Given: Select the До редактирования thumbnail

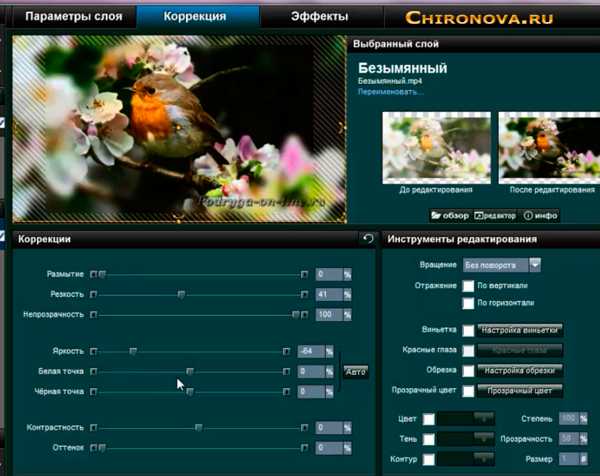Looking at the screenshot, I should pos(436,148).
